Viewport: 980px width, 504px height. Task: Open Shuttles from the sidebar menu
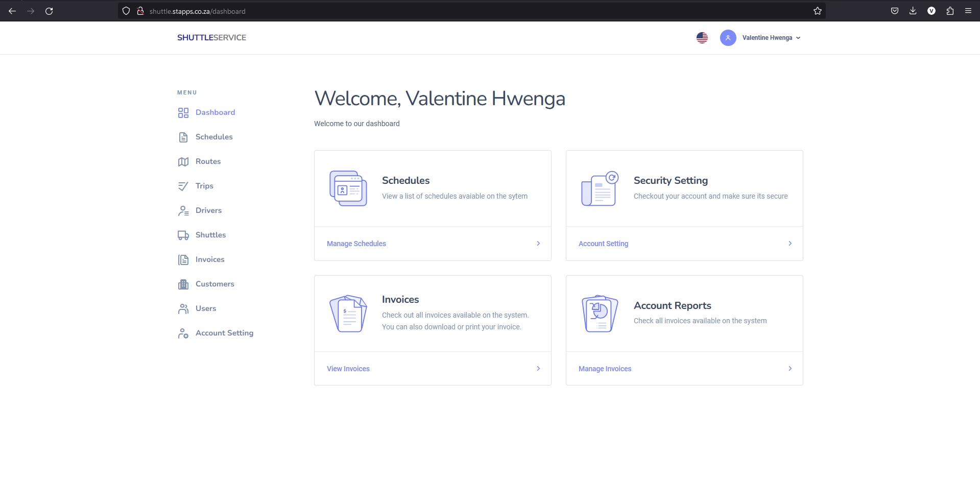click(x=210, y=235)
